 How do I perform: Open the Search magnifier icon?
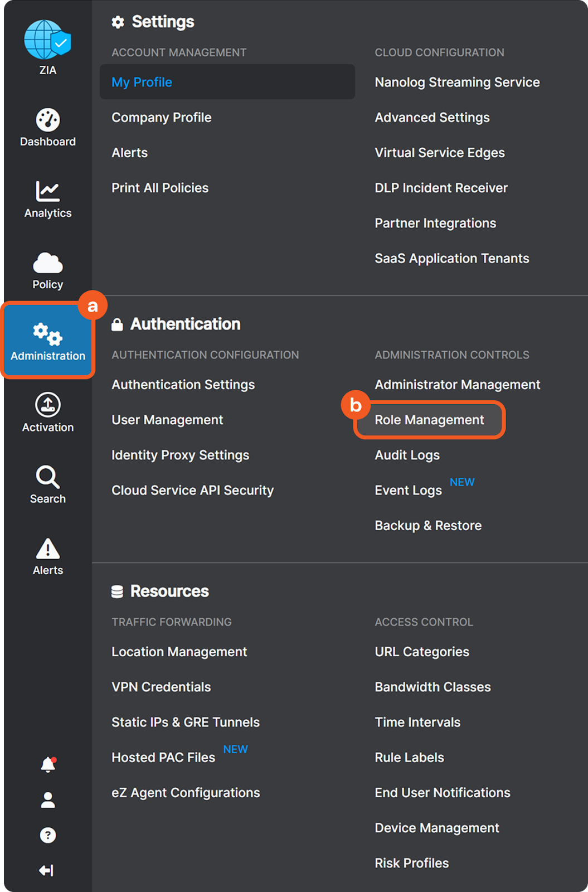coord(48,477)
